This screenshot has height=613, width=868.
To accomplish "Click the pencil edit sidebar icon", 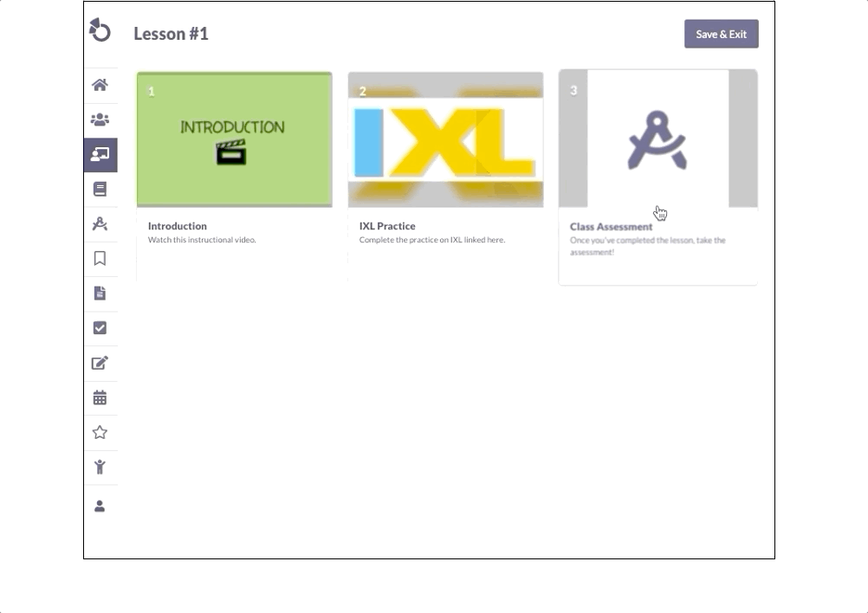I will tap(100, 363).
